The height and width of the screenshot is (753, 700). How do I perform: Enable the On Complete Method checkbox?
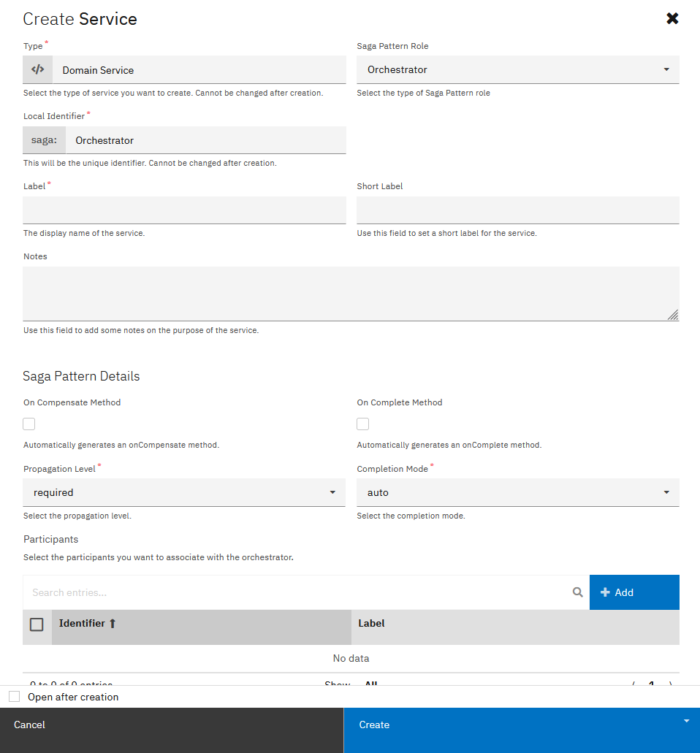point(362,424)
